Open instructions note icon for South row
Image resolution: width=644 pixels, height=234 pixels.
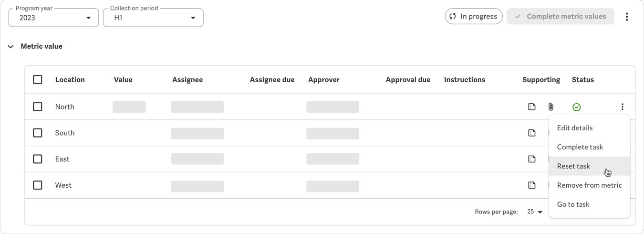532,133
